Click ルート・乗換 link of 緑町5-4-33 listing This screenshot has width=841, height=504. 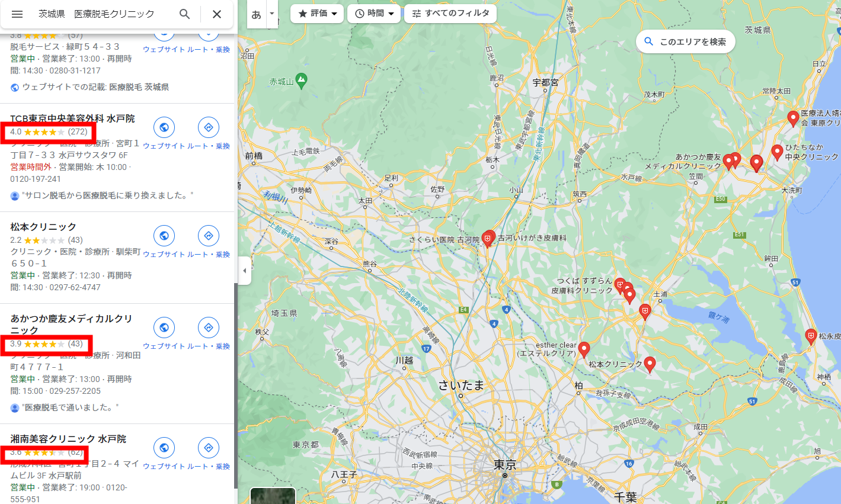209,50
